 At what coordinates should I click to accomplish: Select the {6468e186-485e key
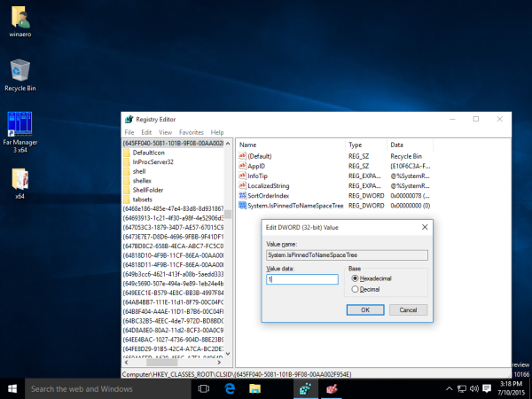click(x=173, y=208)
